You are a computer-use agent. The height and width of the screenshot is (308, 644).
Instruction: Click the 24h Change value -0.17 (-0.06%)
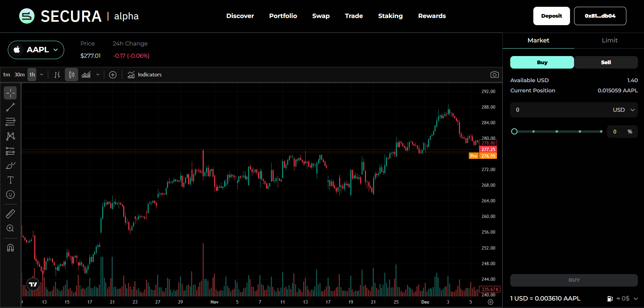131,56
